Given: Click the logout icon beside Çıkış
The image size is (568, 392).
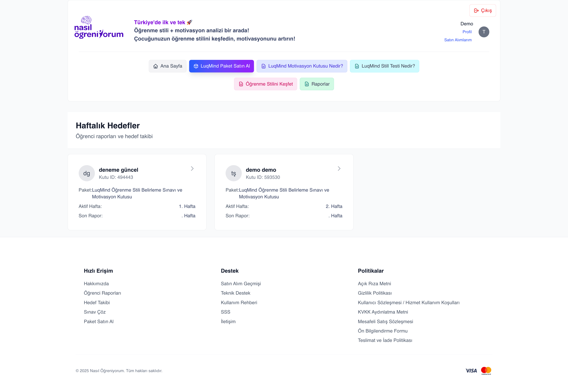Looking at the screenshot, I should [476, 11].
